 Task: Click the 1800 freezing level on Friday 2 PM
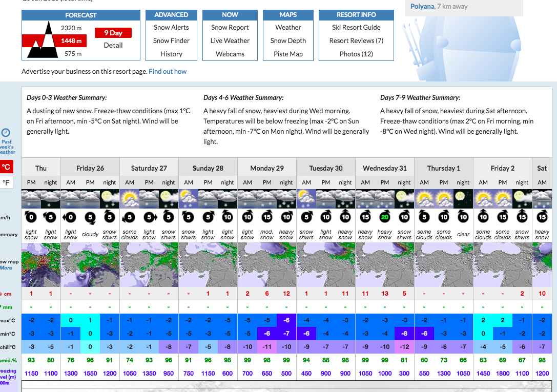pyautogui.click(x=503, y=373)
